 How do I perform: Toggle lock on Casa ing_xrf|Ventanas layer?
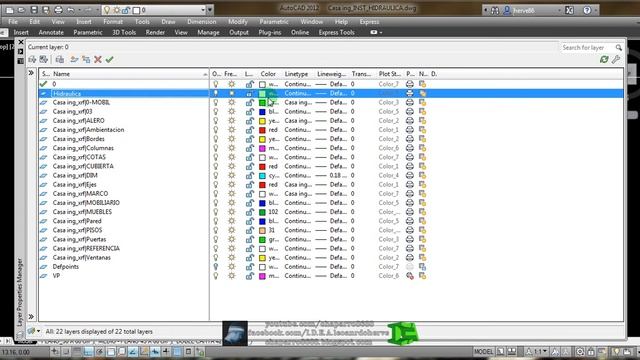(249, 258)
